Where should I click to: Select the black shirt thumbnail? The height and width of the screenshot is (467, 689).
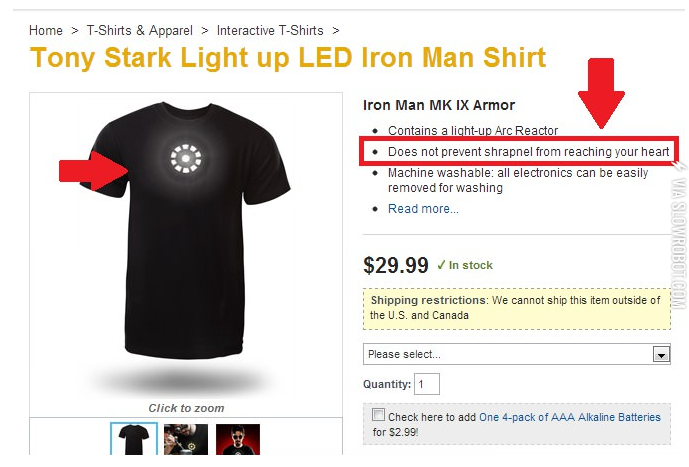click(x=132, y=440)
